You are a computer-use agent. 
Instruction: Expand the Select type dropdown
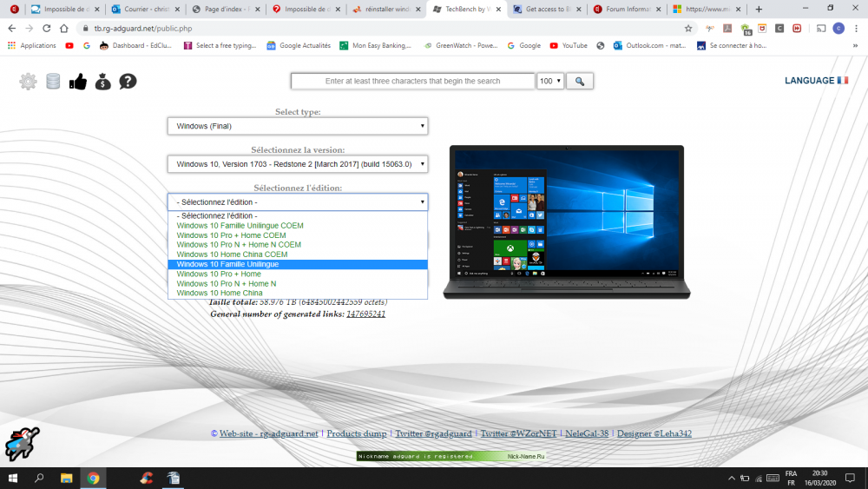point(298,126)
